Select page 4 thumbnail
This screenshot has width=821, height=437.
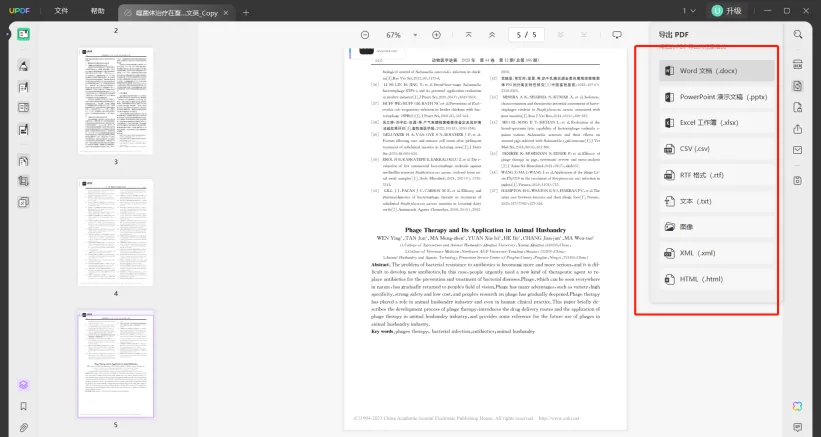click(116, 232)
